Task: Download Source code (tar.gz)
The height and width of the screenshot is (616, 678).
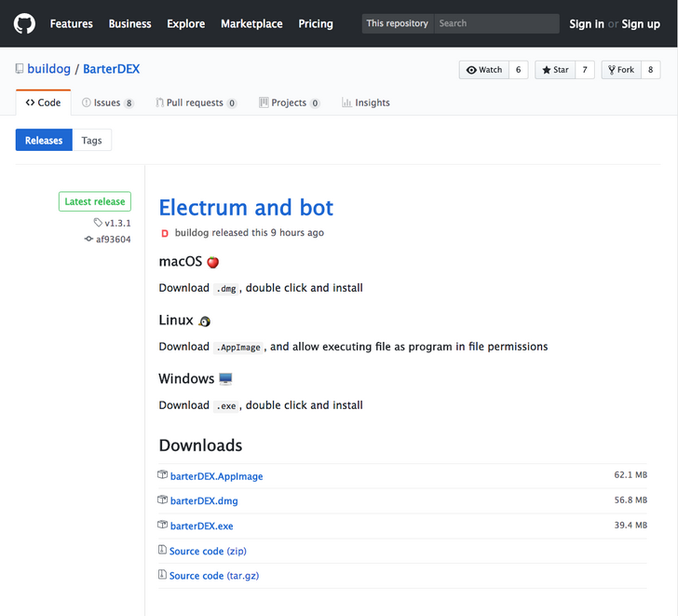Action: tap(214, 576)
